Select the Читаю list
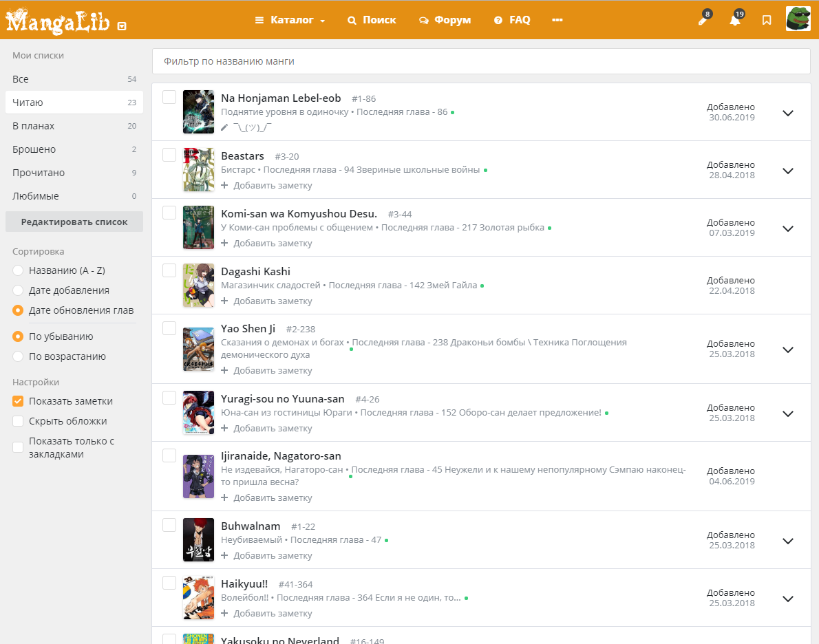Image resolution: width=819 pixels, height=644 pixels. coord(74,103)
